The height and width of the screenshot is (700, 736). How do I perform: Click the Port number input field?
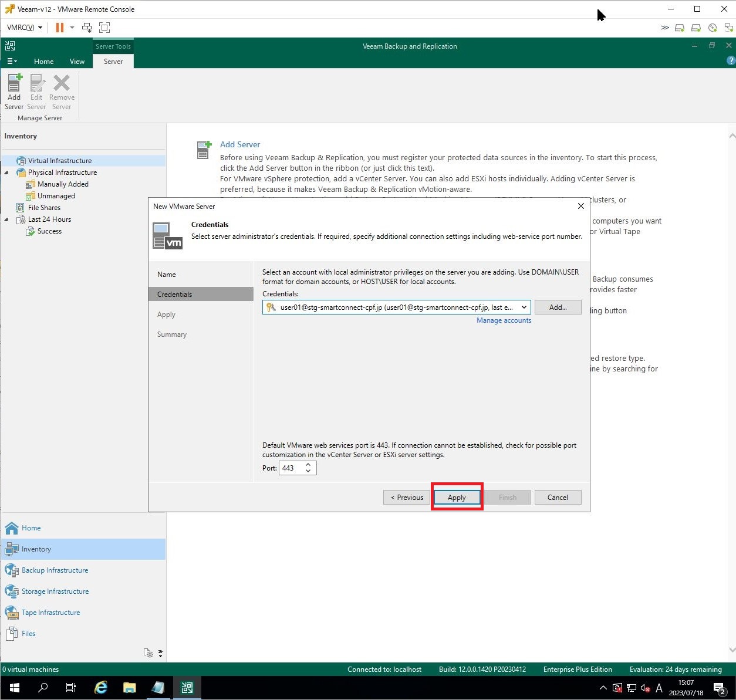291,468
